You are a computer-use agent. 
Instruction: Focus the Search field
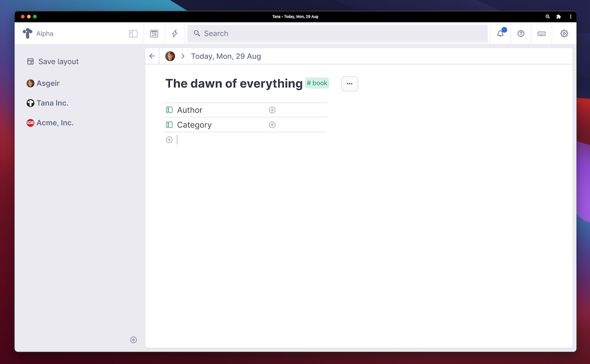[337, 34]
